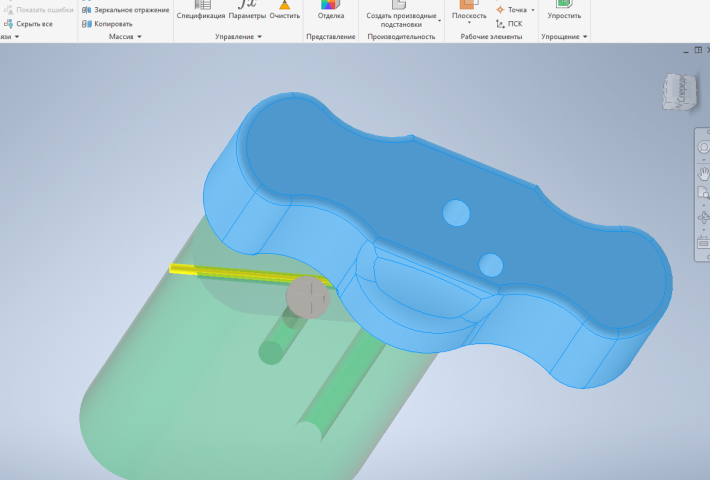Open the steering wheel options arrow

click(703, 160)
